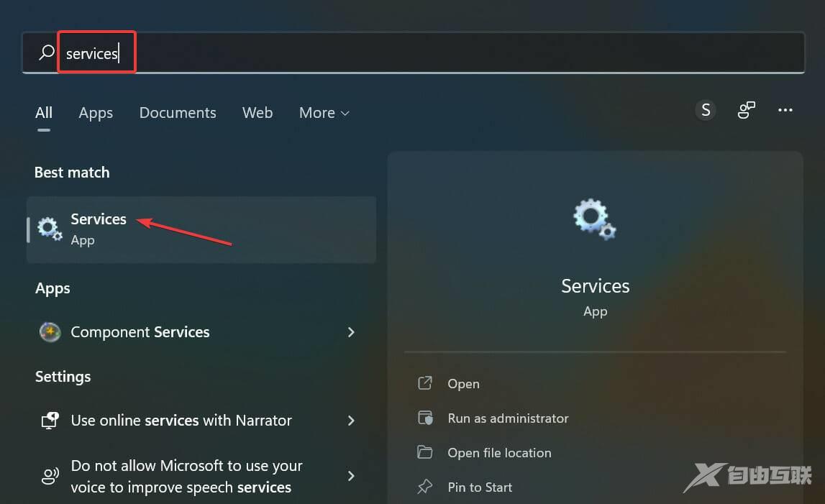Screen dimensions: 825x504
Task: Click inside the services search field
Action: 413,52
